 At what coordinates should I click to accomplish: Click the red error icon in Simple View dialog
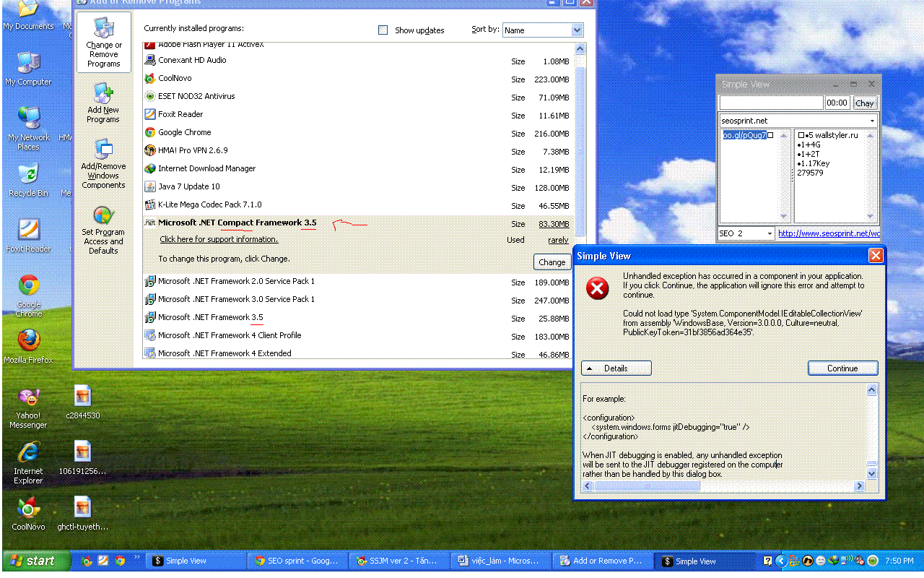(x=597, y=290)
